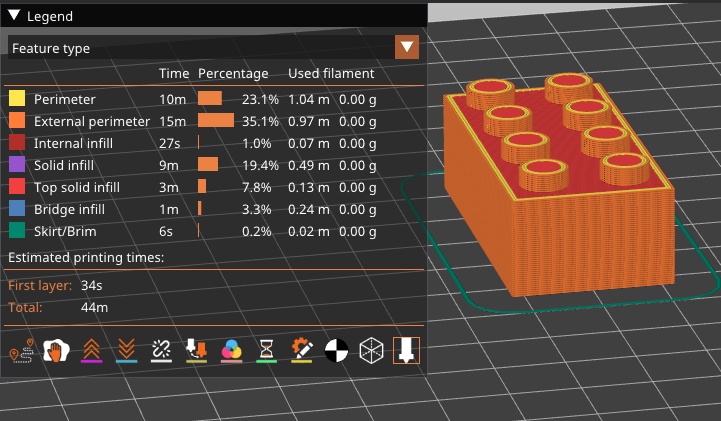Click the 35.1% external perimeter percentage
The width and height of the screenshot is (721, 421).
click(x=260, y=121)
